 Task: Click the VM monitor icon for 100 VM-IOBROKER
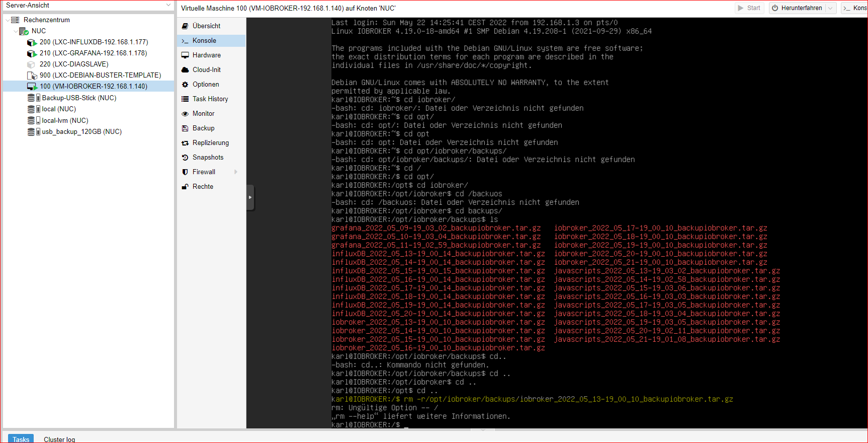click(x=32, y=87)
